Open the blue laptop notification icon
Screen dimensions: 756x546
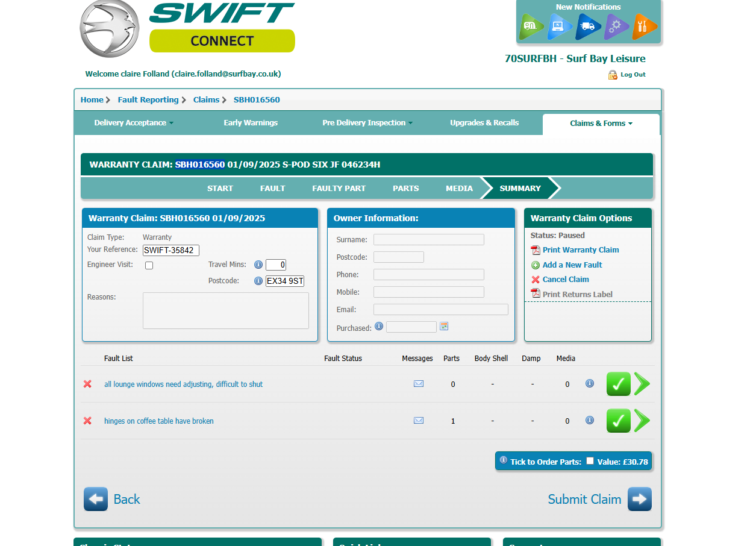point(560,27)
